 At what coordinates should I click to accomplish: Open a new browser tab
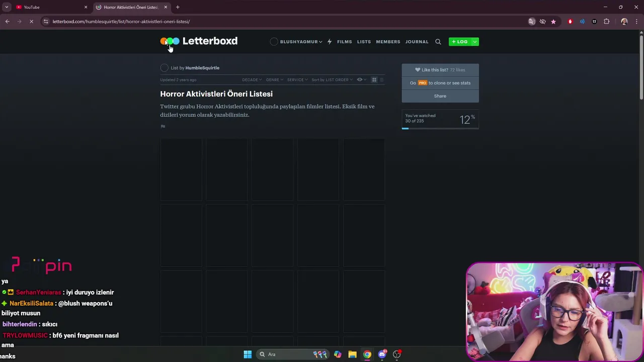click(x=178, y=7)
